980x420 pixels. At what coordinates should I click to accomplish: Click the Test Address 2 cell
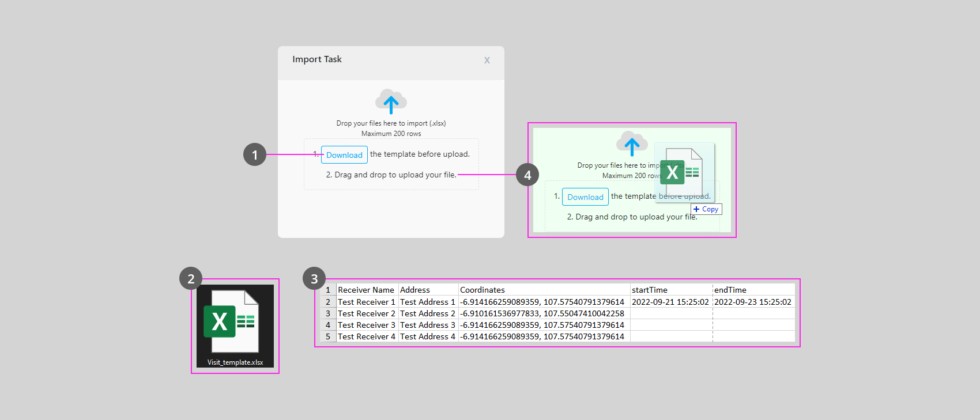pos(428,313)
